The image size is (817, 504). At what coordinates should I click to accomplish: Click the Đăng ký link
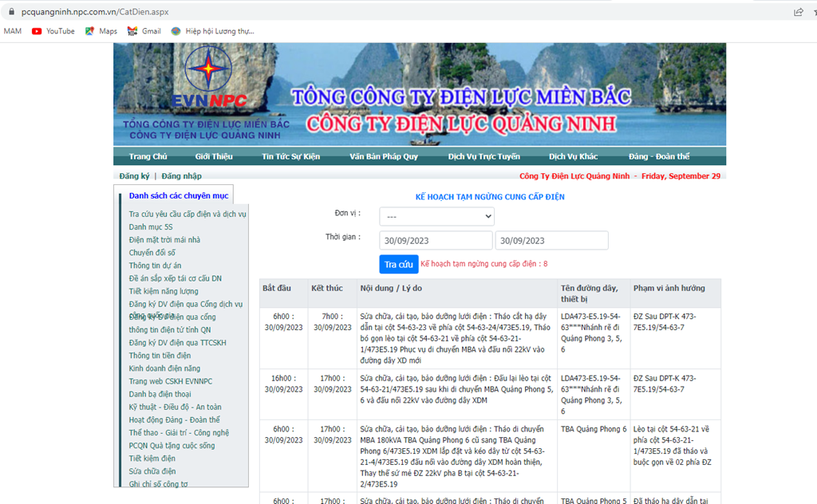coord(134,176)
